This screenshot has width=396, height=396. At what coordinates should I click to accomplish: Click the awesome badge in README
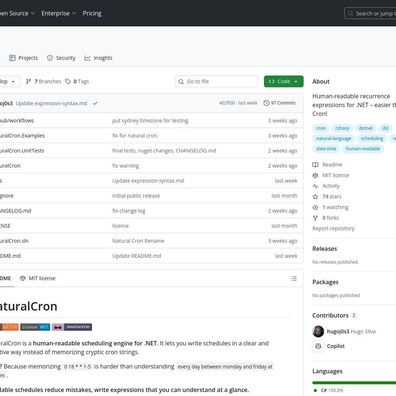click(72, 327)
